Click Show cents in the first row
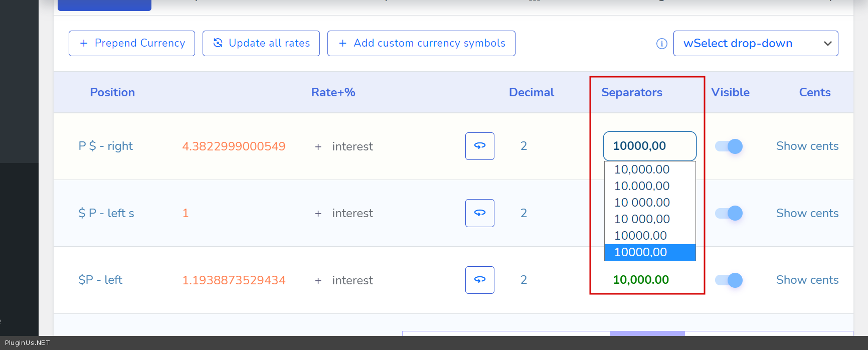This screenshot has width=868, height=350. pos(807,146)
